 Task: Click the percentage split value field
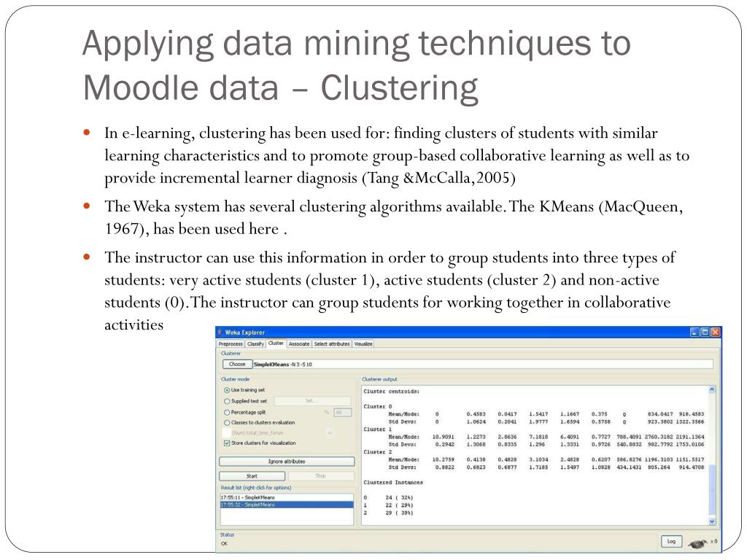click(x=343, y=413)
